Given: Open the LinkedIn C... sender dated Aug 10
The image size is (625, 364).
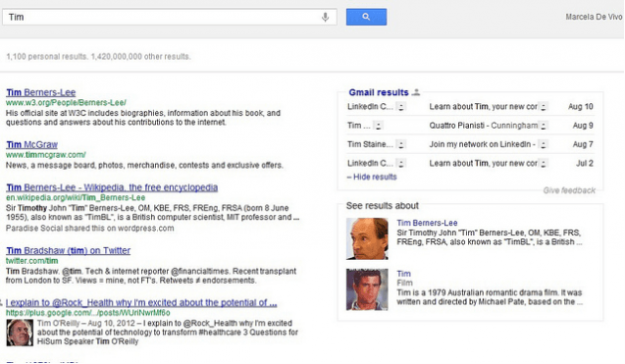Looking at the screenshot, I should point(370,107).
